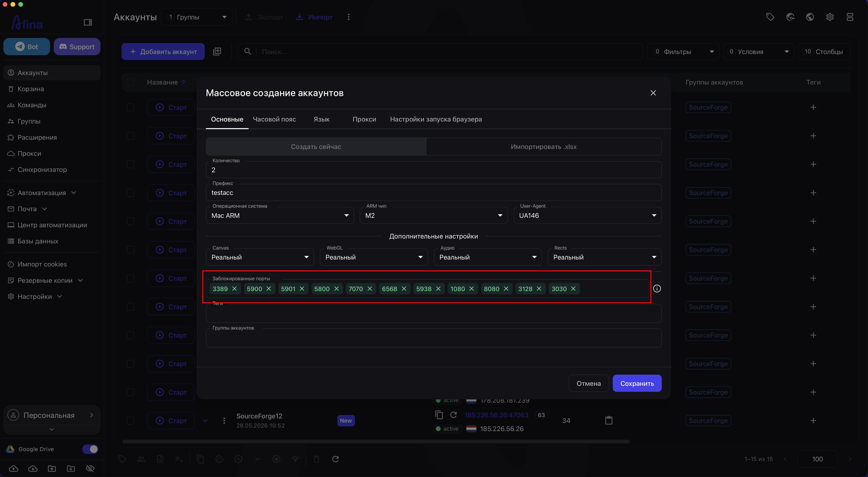Check the SourceForge12 row checkbox

click(130, 421)
